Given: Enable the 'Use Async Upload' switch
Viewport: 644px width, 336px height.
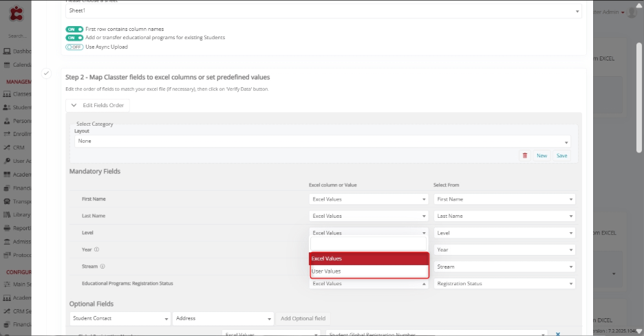Looking at the screenshot, I should [74, 47].
